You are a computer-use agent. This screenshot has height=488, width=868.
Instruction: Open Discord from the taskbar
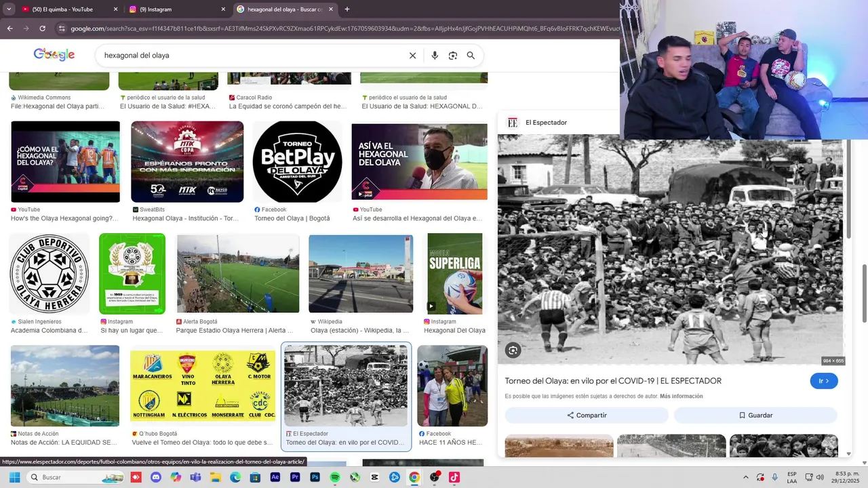click(156, 477)
